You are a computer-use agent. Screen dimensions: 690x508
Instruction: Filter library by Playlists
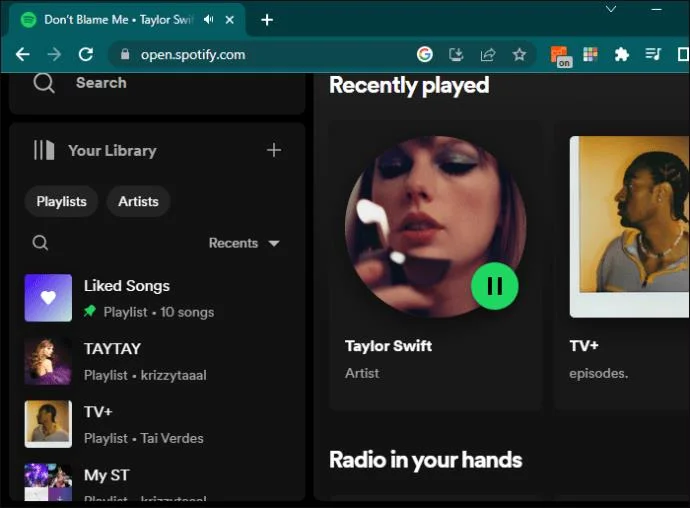(62, 202)
